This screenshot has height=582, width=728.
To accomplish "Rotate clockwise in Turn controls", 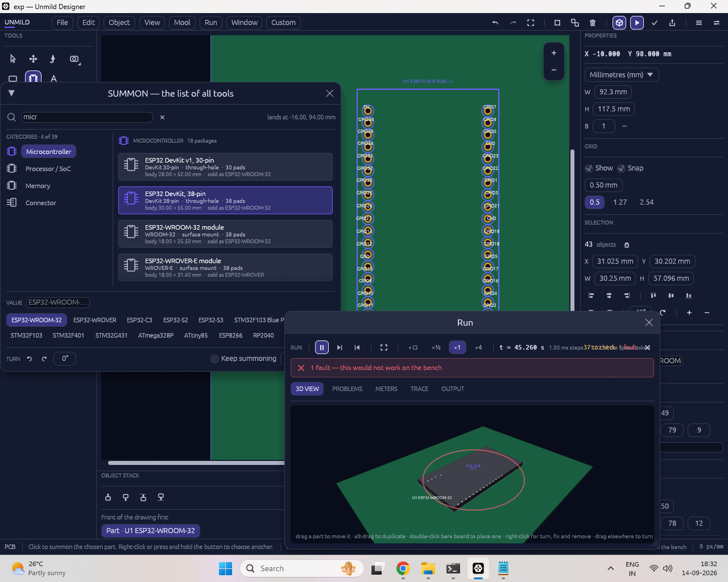I will [44, 359].
